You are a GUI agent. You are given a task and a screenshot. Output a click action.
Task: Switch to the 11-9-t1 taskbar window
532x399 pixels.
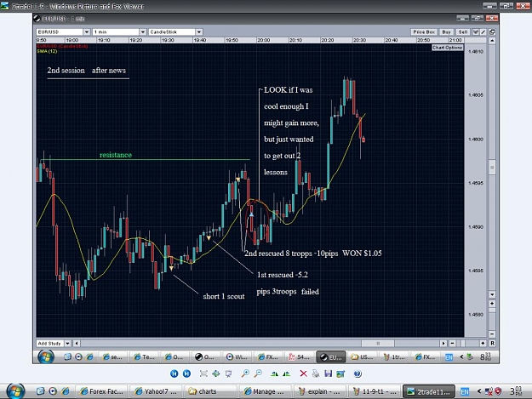click(375, 391)
